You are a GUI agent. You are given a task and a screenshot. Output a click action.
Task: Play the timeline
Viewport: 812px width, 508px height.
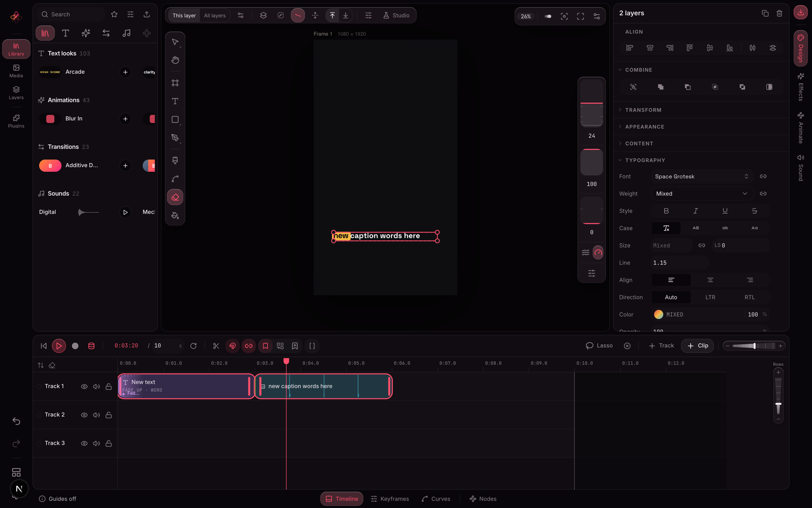59,346
